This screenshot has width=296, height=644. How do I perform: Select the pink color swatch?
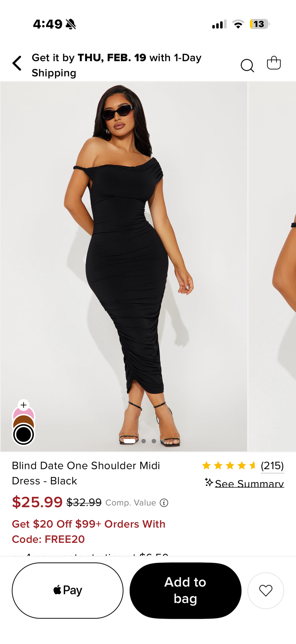tap(23, 413)
